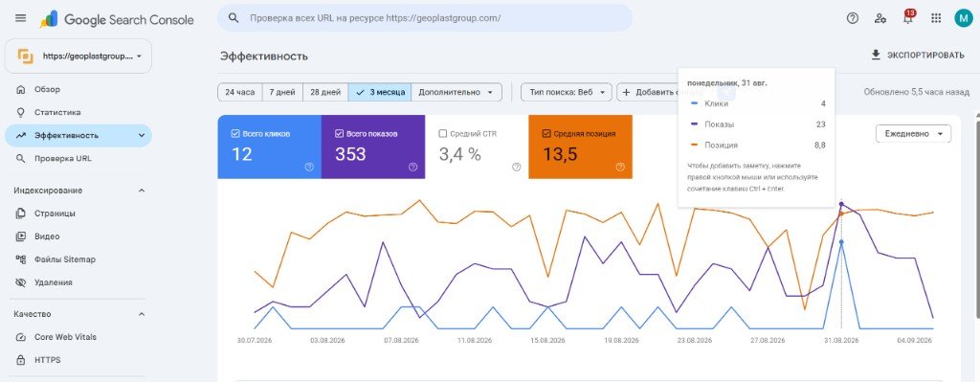
Task: Select the 28 дней range tab
Action: point(325,92)
